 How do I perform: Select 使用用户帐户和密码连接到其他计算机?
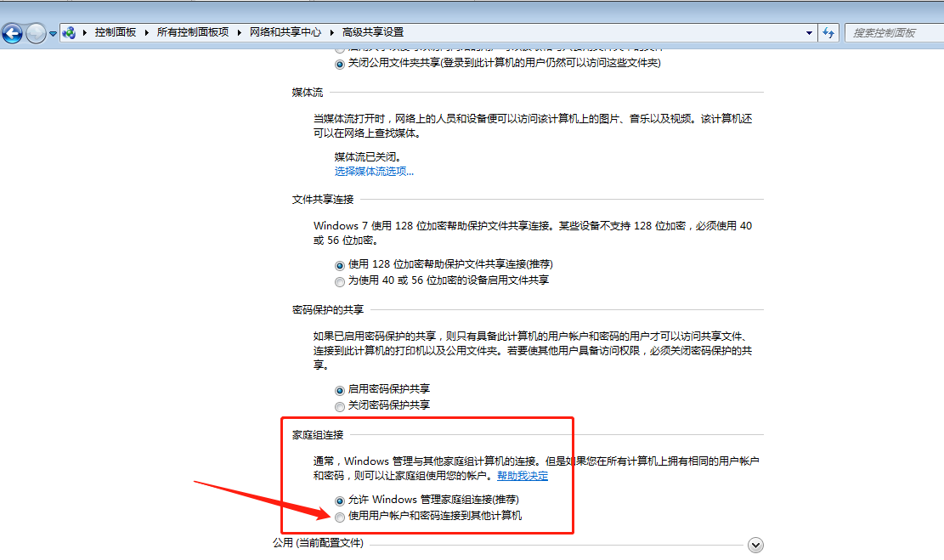[339, 515]
